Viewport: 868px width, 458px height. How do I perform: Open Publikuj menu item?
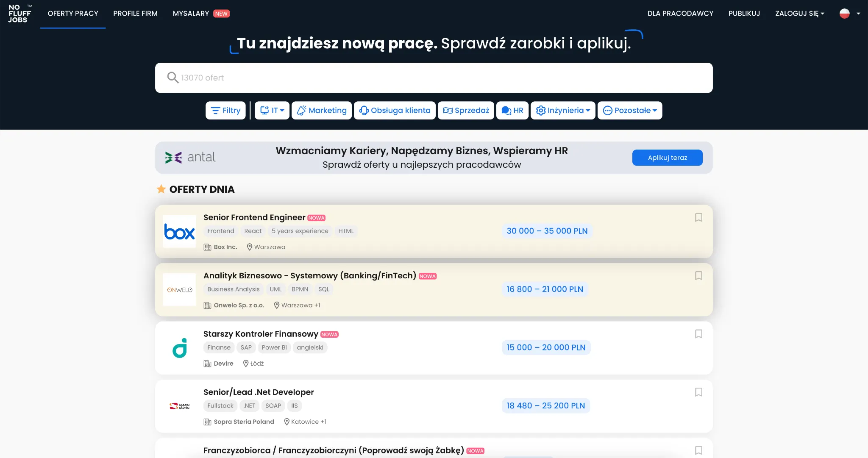[x=744, y=14]
